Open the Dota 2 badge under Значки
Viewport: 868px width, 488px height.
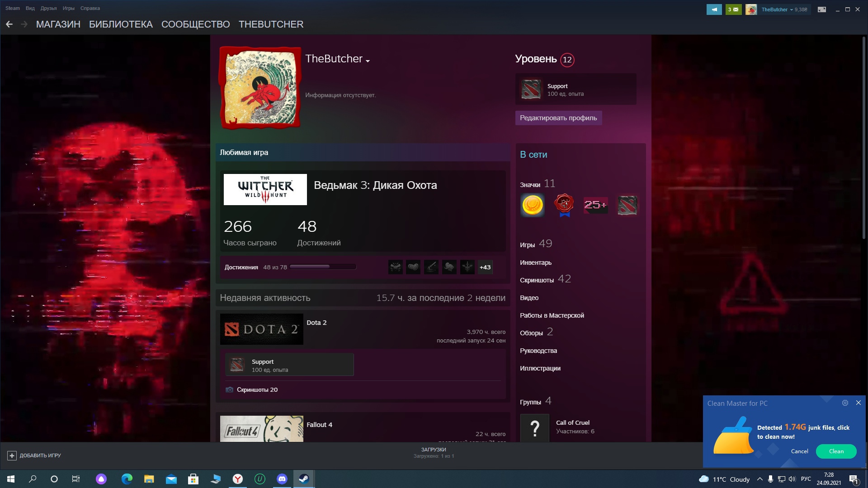coord(627,205)
